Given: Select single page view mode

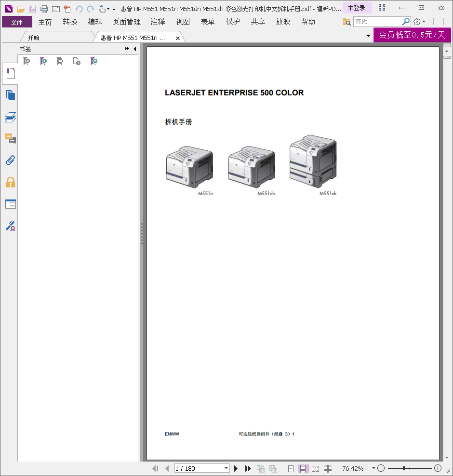Looking at the screenshot, I should coord(291,469).
